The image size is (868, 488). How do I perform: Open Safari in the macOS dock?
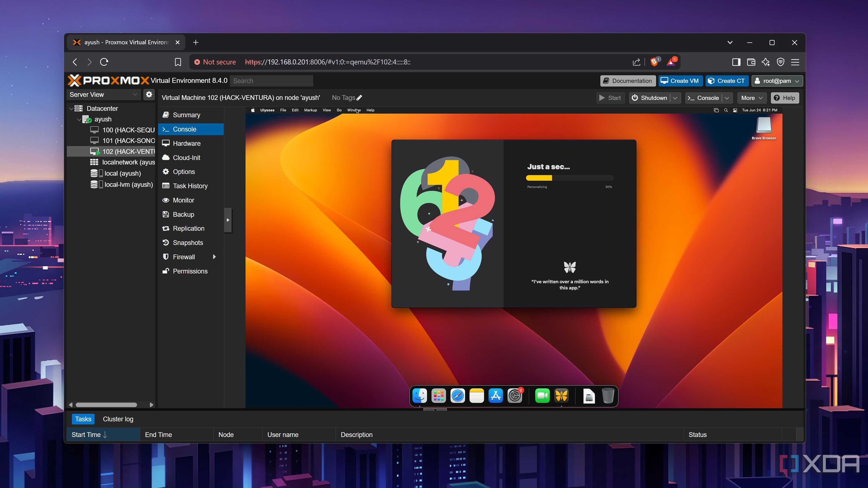(x=458, y=396)
